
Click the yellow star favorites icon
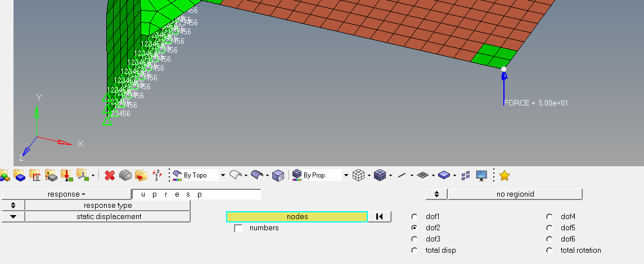click(x=505, y=175)
